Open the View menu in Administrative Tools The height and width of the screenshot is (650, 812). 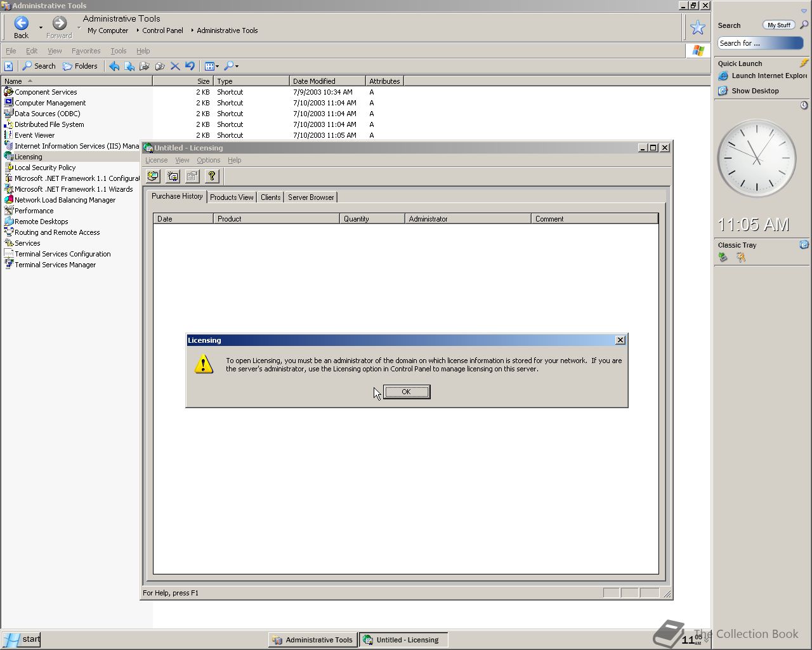click(55, 51)
